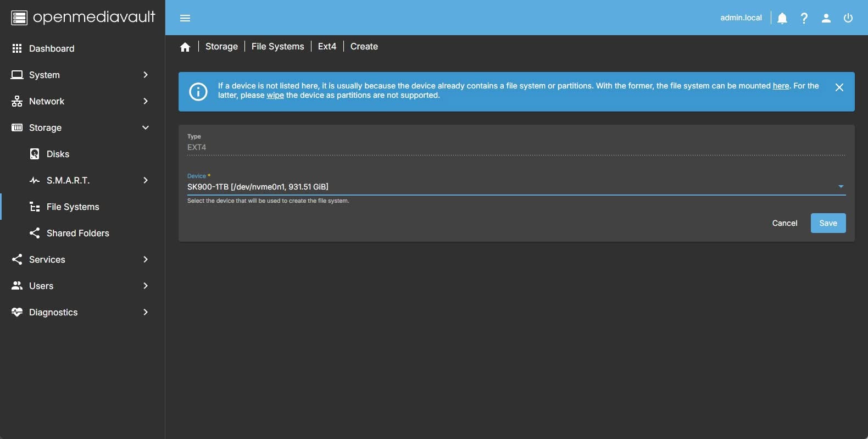Open the user account menu

coord(826,18)
